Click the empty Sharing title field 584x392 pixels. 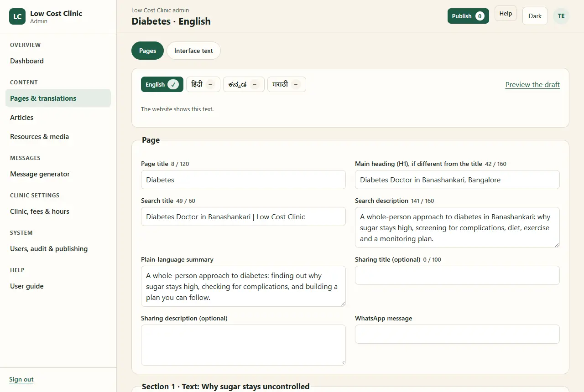[457, 275]
